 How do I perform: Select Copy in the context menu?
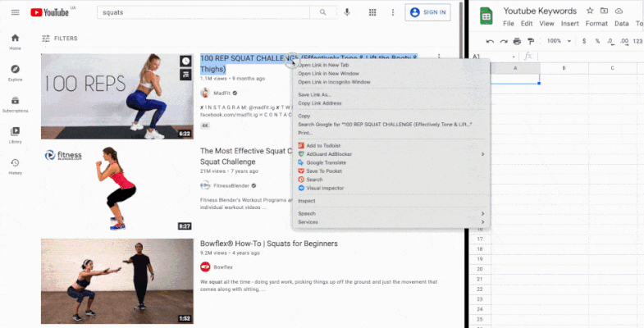(x=304, y=116)
